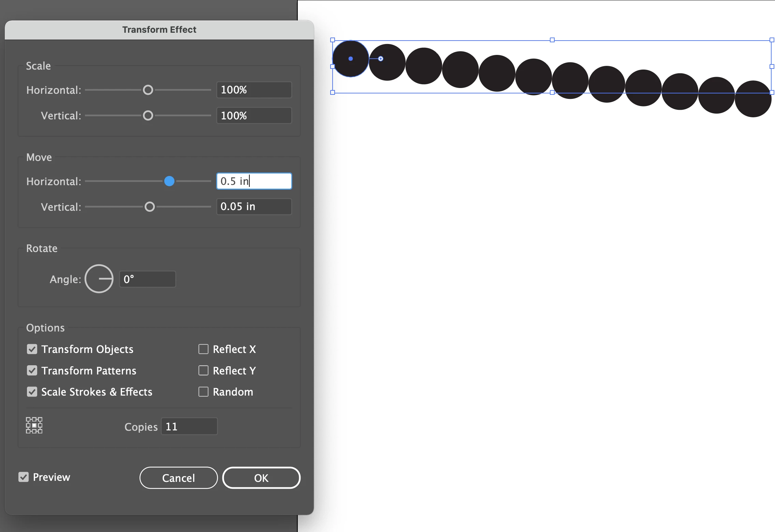775x532 pixels.
Task: Disable Scale Strokes & Effects
Action: (32, 392)
